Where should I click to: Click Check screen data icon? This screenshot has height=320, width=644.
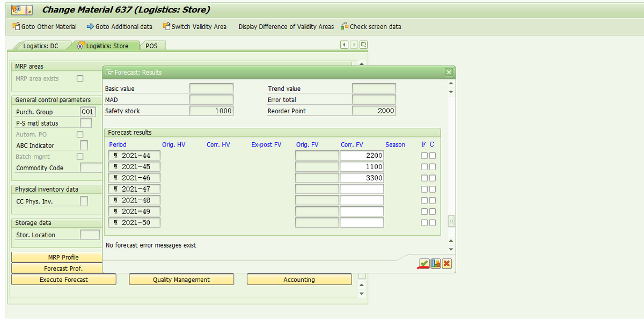pos(345,26)
